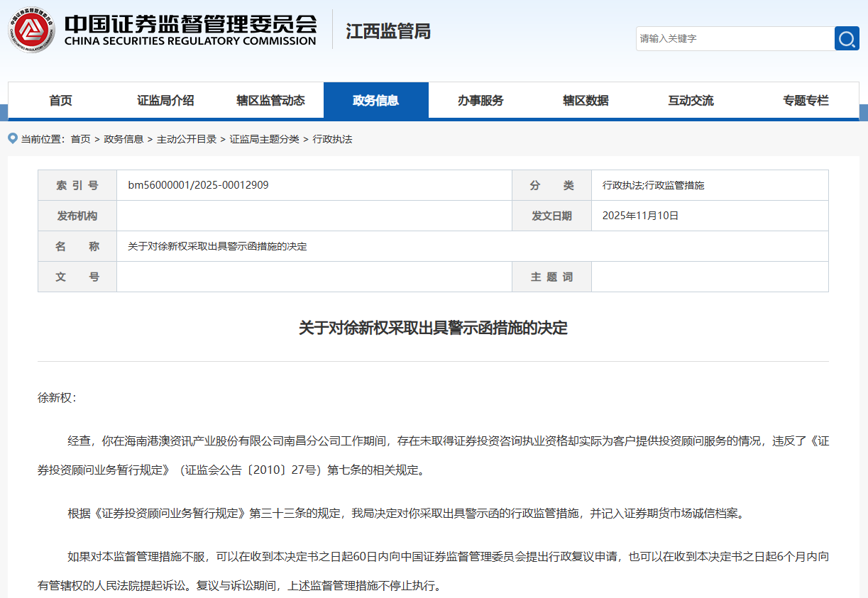Click 首页 in the breadcrumb trail
Image resolution: width=868 pixels, height=598 pixels.
[80, 139]
